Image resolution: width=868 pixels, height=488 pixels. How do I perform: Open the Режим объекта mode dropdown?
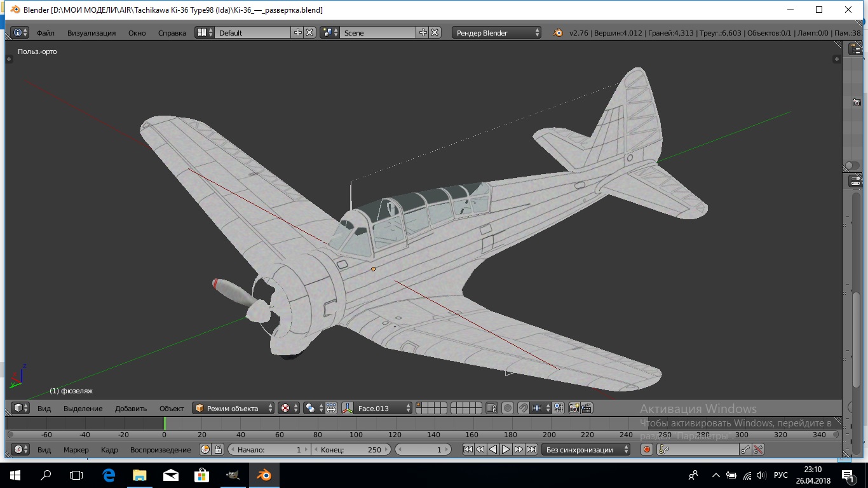pyautogui.click(x=234, y=408)
